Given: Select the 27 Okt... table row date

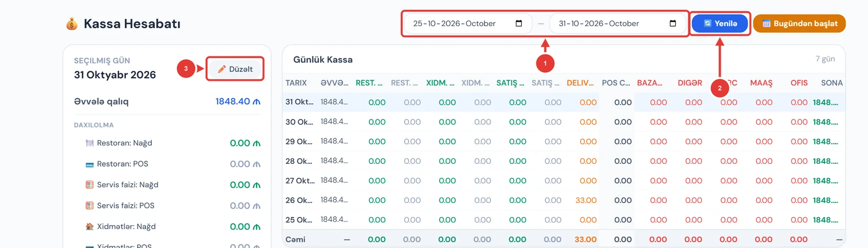Looking at the screenshot, I should coord(299,180).
